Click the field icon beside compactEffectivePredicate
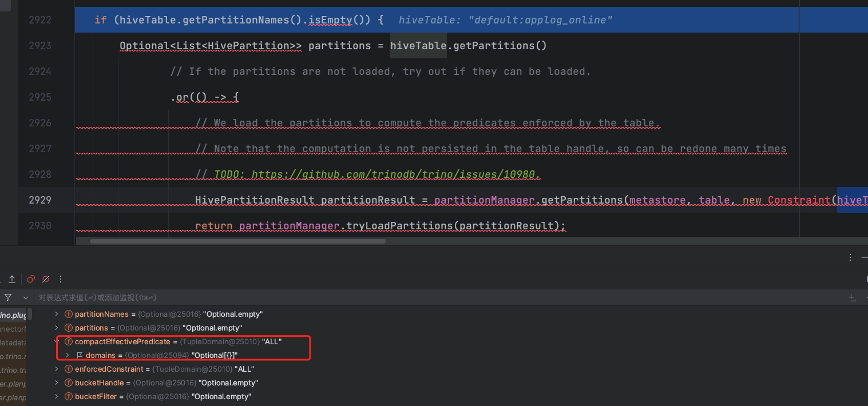The image size is (868, 406). (68, 341)
